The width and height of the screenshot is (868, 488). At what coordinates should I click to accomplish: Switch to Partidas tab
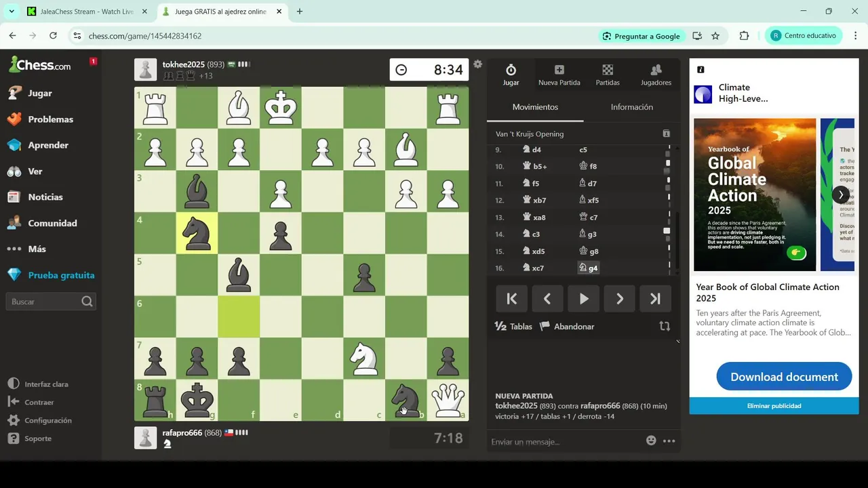608,75
